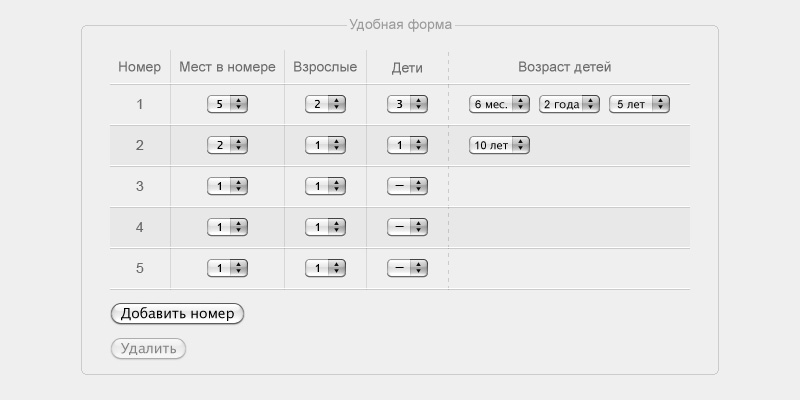
Task: Click the 'Возраст детей' column header
Action: coord(564,67)
